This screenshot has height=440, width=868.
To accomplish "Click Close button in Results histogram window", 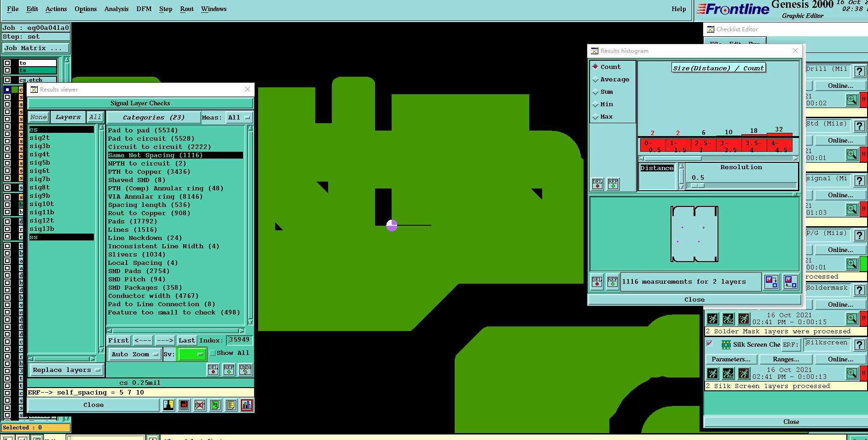I will (x=694, y=300).
